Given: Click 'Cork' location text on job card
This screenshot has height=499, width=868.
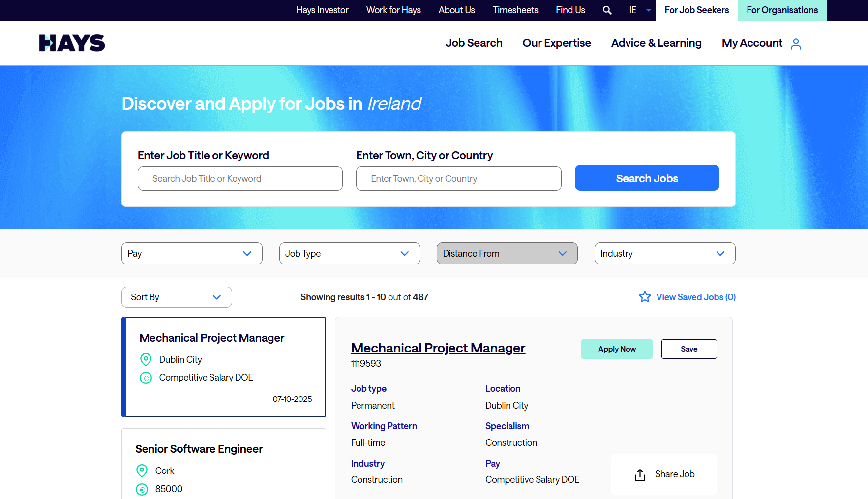Looking at the screenshot, I should [165, 471].
